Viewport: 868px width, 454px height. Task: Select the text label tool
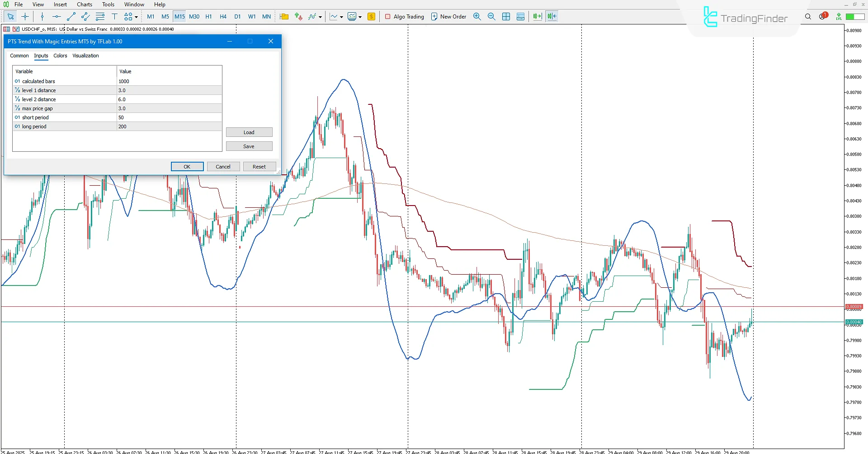tap(114, 17)
